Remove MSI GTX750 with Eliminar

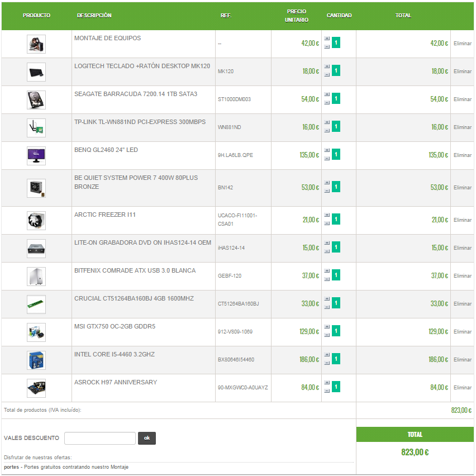click(463, 332)
